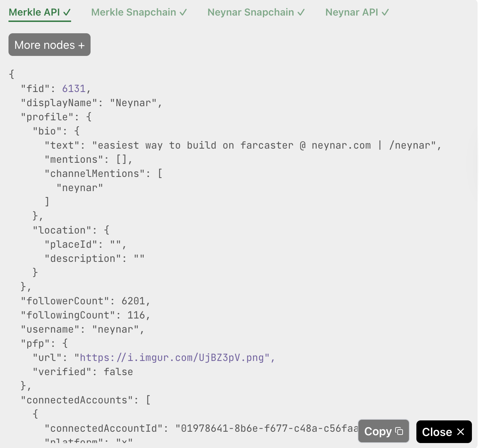Click the "verified": false line

tap(83, 372)
